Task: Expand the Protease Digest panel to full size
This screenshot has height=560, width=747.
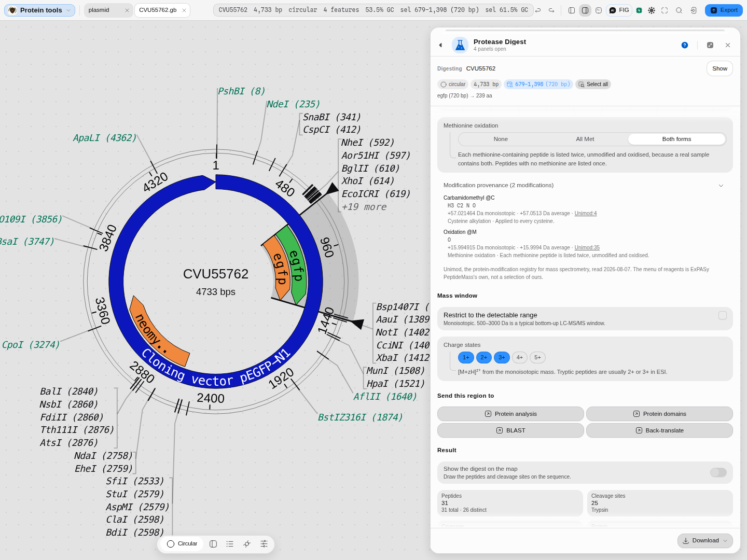Action: [710, 45]
